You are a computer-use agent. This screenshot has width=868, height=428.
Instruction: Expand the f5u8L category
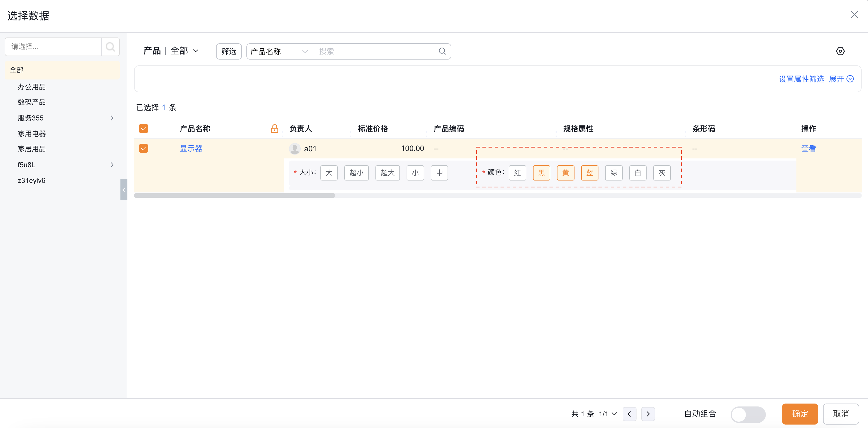pos(112,165)
